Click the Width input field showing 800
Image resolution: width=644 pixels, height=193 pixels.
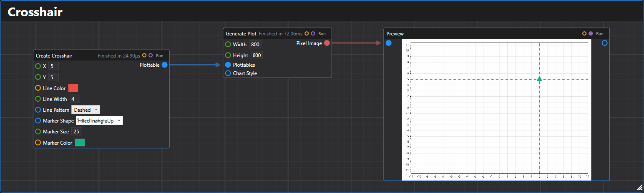point(255,45)
